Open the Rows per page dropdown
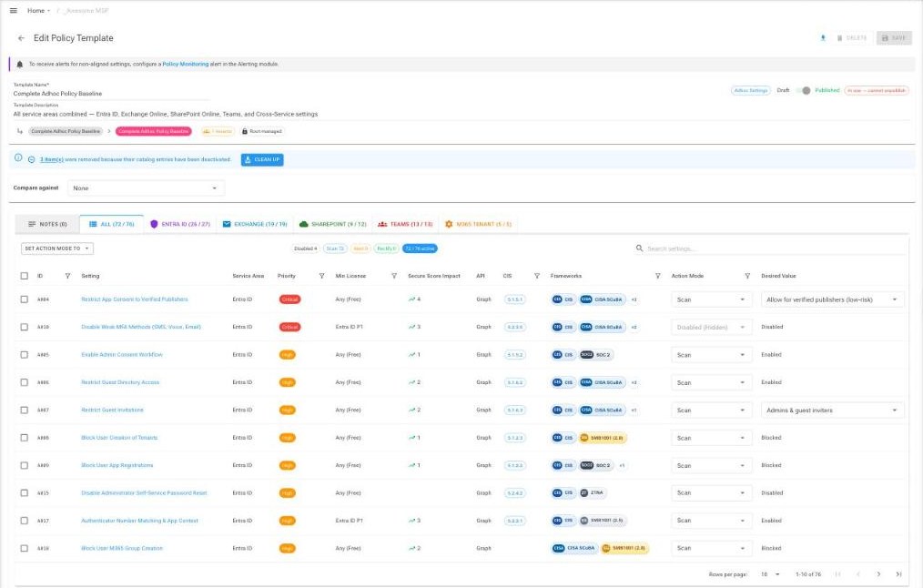This screenshot has height=588, width=923. pyautogui.click(x=770, y=573)
